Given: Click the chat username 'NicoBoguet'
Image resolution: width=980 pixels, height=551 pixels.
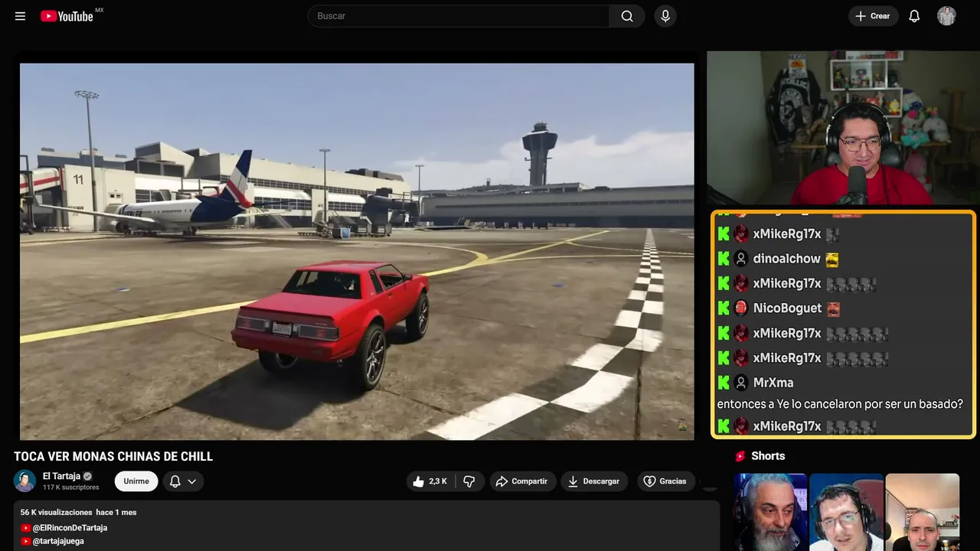Looking at the screenshot, I should pyautogui.click(x=787, y=308).
